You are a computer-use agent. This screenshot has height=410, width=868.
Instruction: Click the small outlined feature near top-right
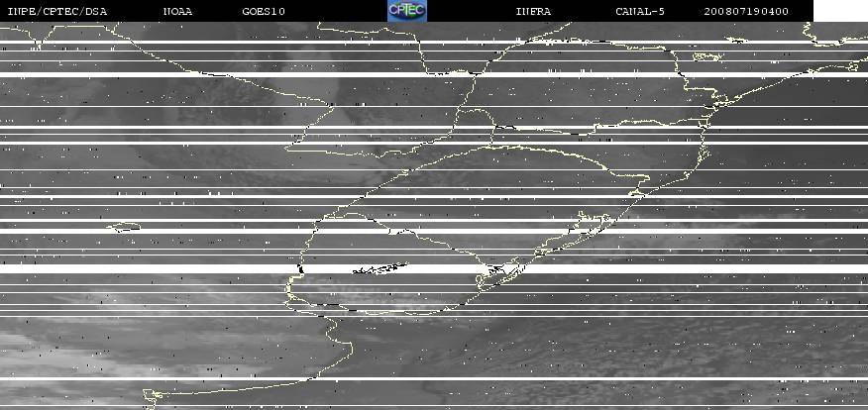(x=705, y=56)
